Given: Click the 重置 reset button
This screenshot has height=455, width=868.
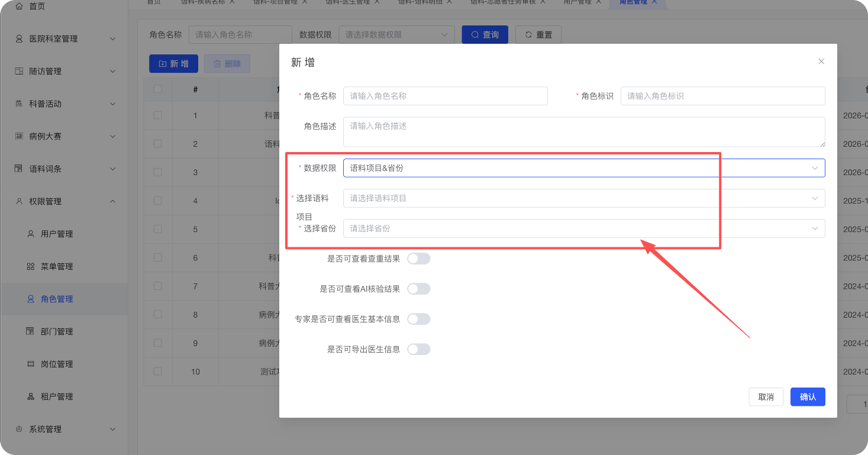Looking at the screenshot, I should (x=538, y=35).
